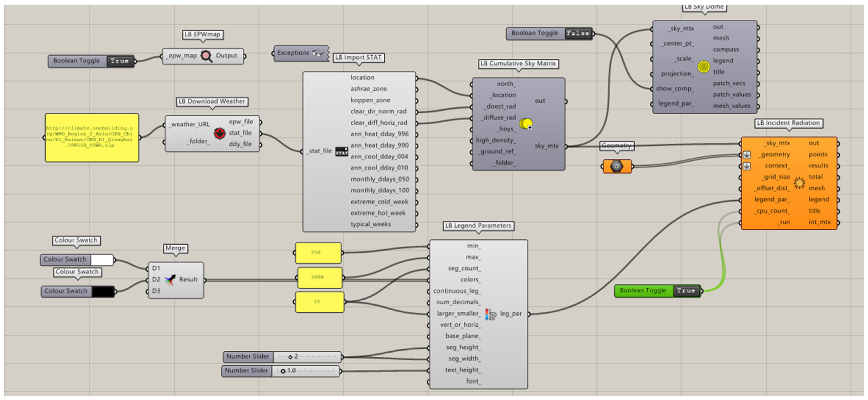The image size is (868, 400).
Task: Click the yellow Cumulative Sky Matrix icon
Action: [525, 124]
